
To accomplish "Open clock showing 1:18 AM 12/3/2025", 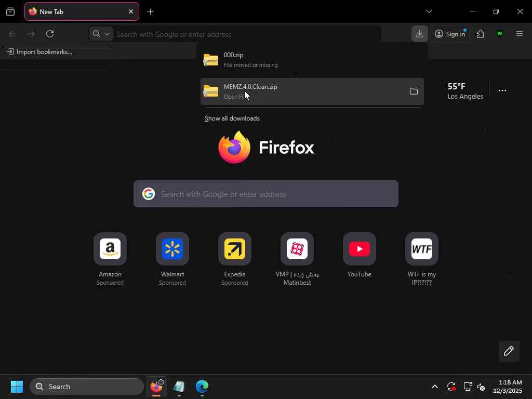I will pos(508,387).
